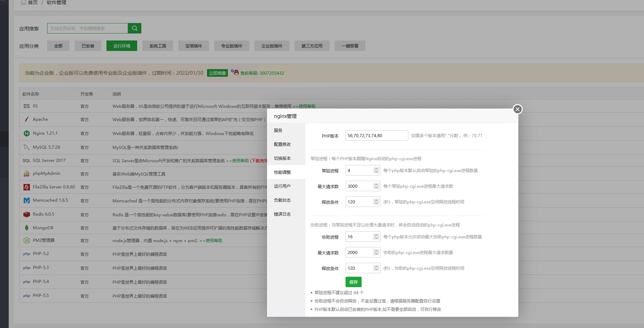Viewport: 644px width, 328px height.
Task: Click the SQL Server 2017 icon
Action: tap(27, 161)
